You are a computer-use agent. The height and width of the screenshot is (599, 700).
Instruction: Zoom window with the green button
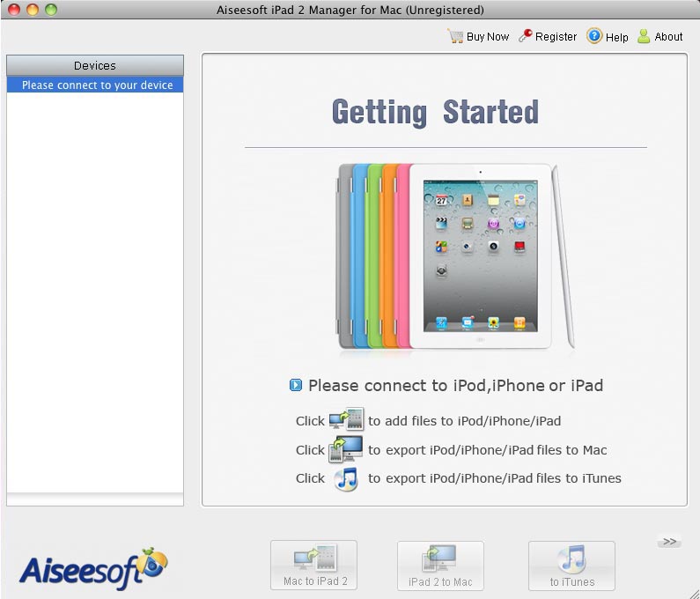51,10
